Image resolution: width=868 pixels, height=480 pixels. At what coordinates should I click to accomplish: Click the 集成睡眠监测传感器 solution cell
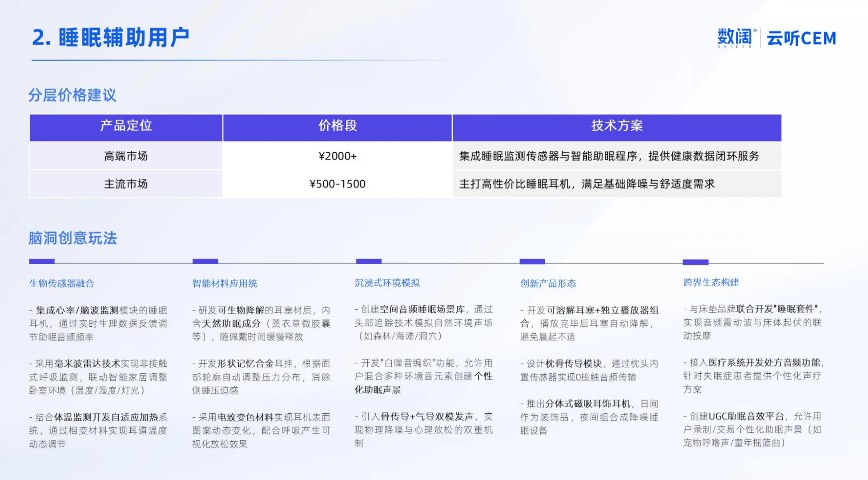(617, 156)
